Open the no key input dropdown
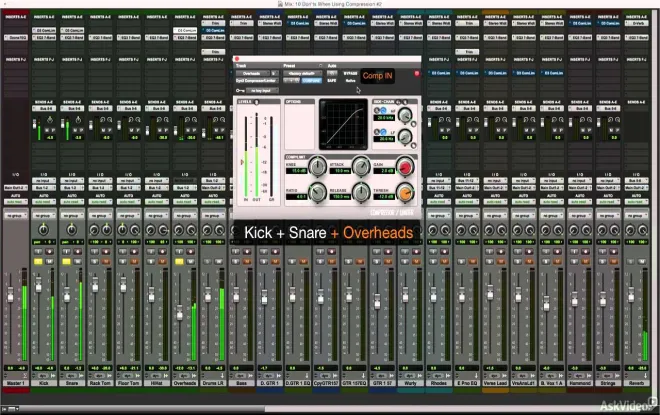660x415 pixels. point(262,90)
